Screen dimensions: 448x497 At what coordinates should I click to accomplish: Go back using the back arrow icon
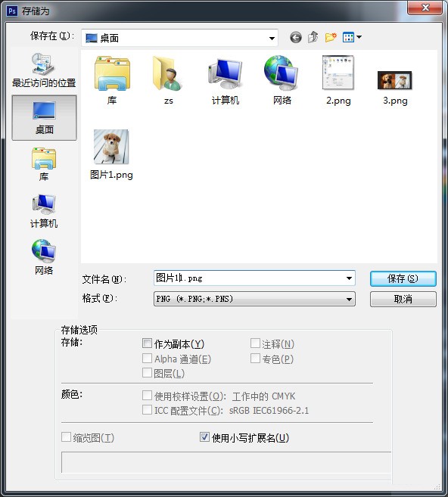point(295,37)
